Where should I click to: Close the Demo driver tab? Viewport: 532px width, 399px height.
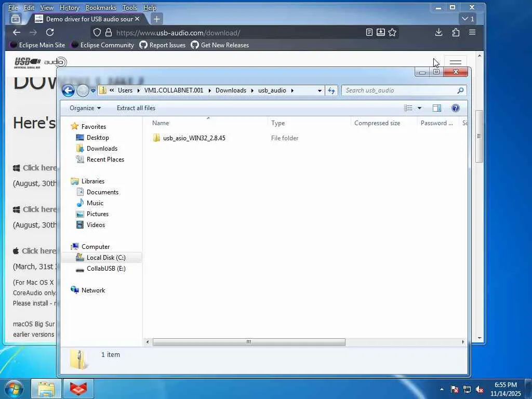[x=137, y=19]
